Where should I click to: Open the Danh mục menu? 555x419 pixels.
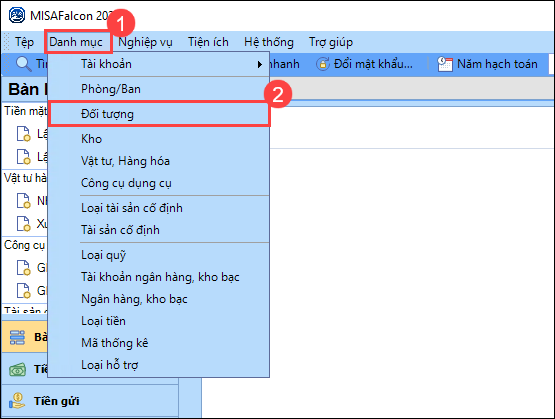[76, 42]
